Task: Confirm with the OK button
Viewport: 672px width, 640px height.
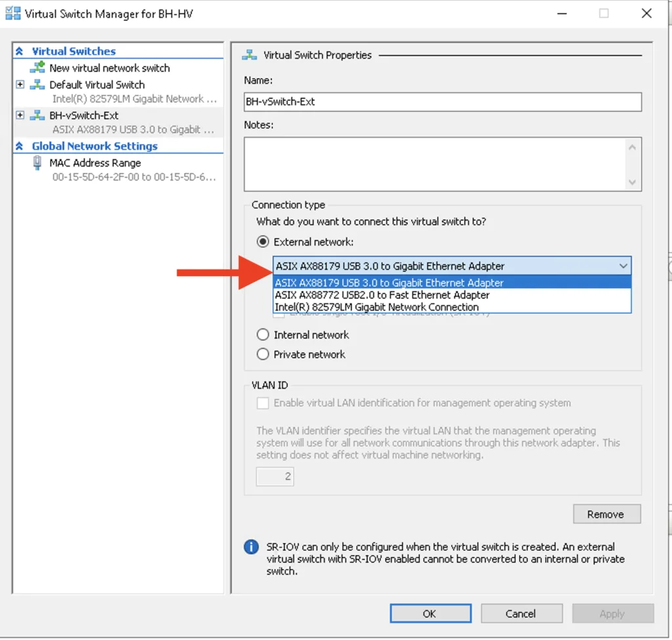Action: point(430,614)
